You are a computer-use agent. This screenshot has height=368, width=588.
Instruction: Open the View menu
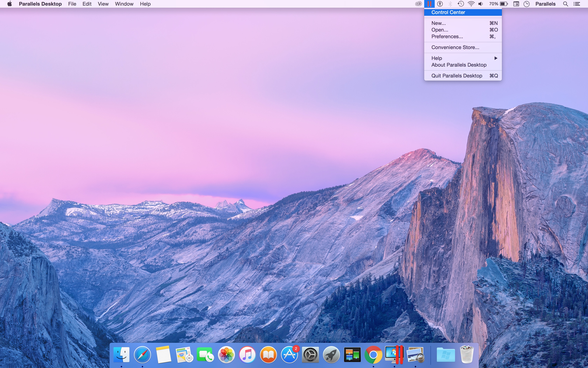[x=103, y=4]
